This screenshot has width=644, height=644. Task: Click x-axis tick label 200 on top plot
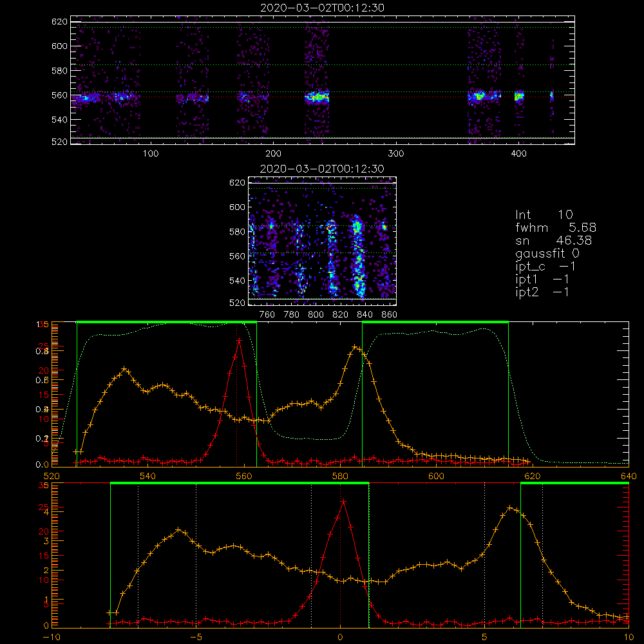273,154
